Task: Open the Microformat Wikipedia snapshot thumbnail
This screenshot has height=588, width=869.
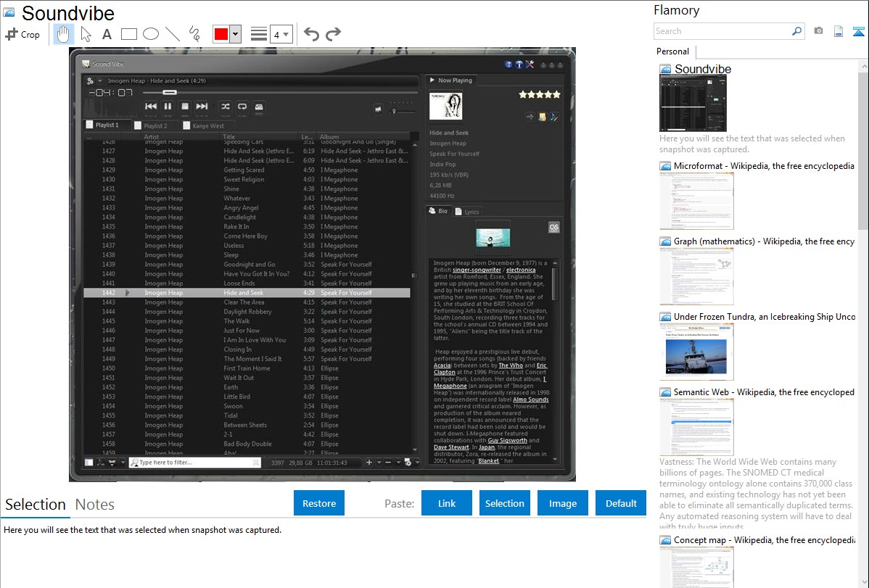Action: [696, 201]
